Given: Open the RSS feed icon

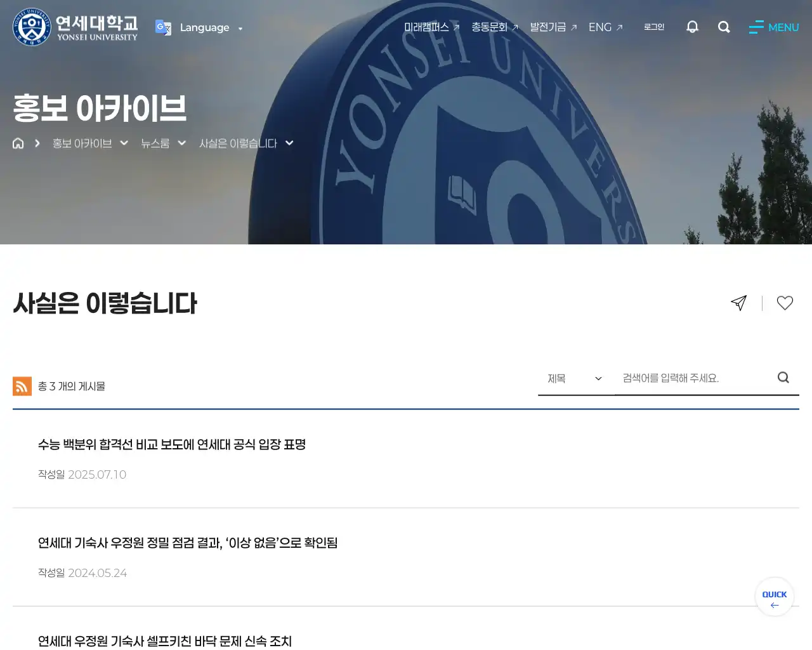Looking at the screenshot, I should pos(22,386).
